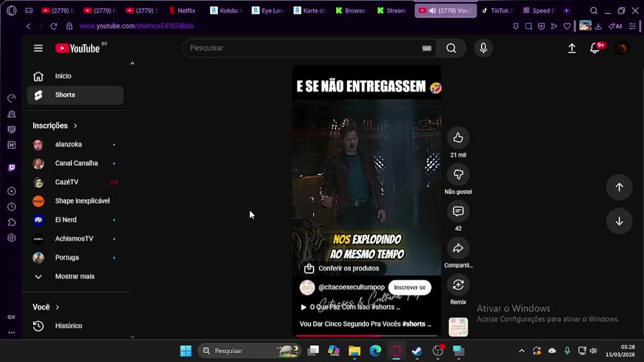Open Histórico in the sidebar
Screen dimensions: 644x362
[75, 326]
